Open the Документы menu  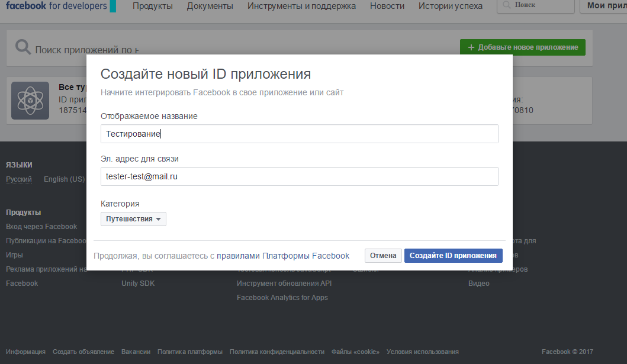point(210,6)
